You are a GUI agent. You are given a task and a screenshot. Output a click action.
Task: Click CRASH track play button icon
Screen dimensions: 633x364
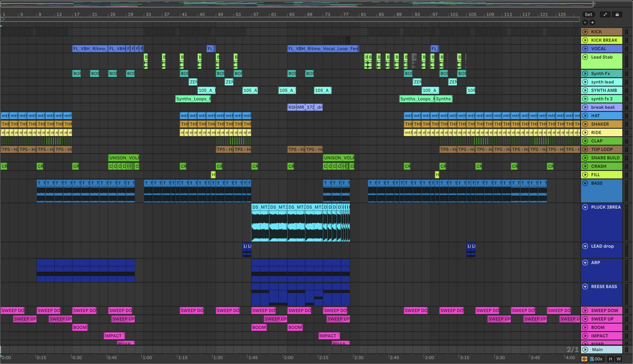pyautogui.click(x=585, y=166)
